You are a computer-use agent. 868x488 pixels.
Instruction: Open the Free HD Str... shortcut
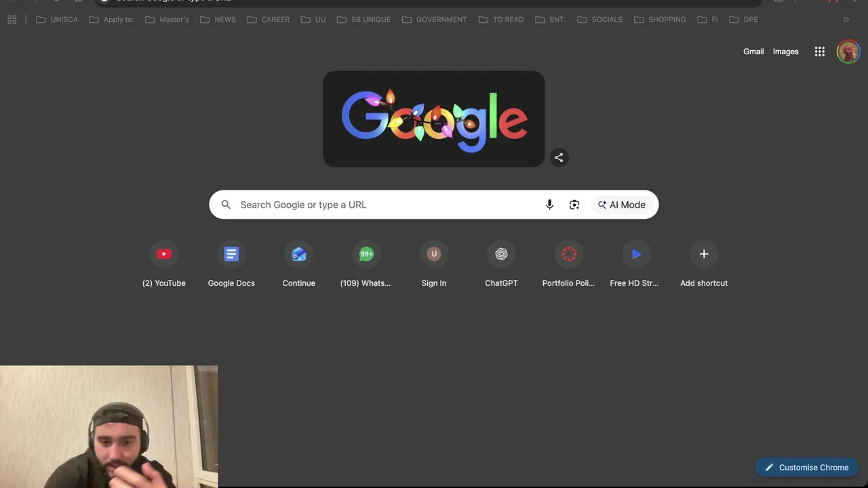[x=636, y=265]
